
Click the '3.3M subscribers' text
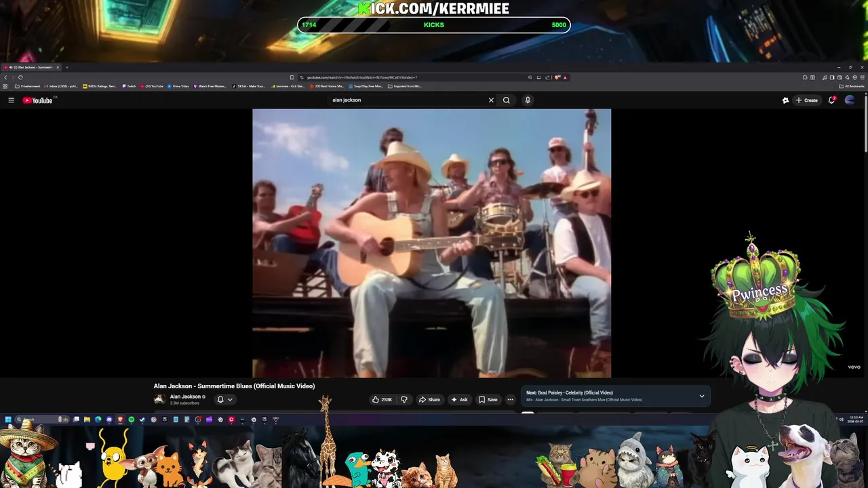[x=184, y=403]
